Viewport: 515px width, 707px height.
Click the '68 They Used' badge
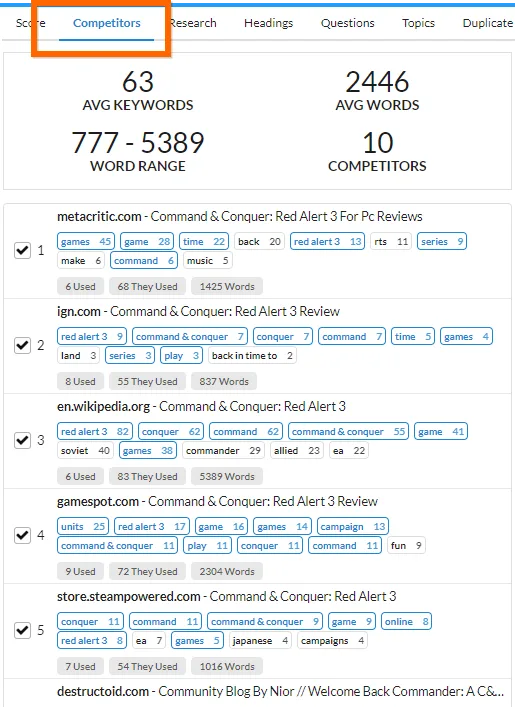coord(147,286)
